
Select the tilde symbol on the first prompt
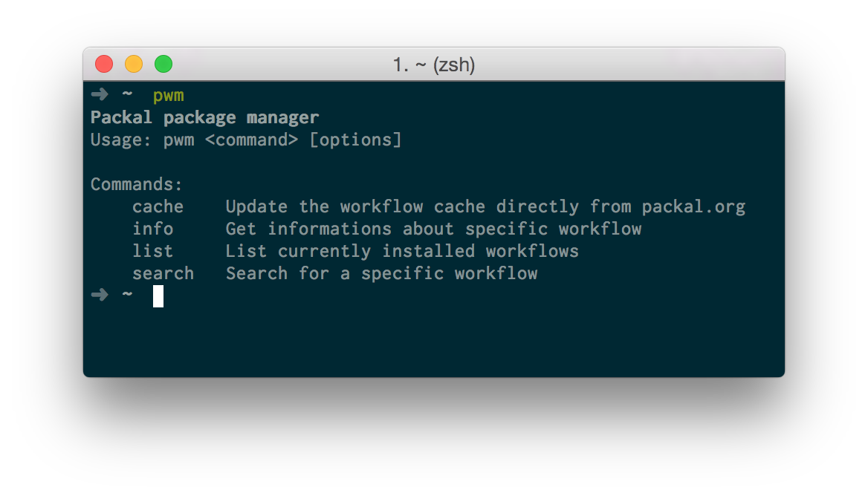tap(127, 95)
